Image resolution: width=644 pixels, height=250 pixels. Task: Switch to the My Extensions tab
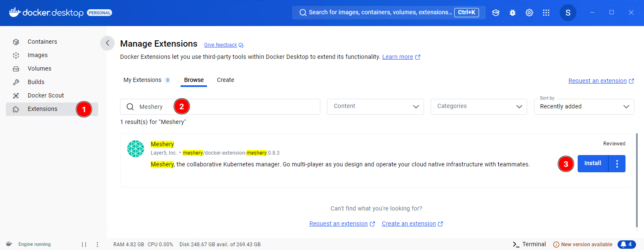coord(142,80)
